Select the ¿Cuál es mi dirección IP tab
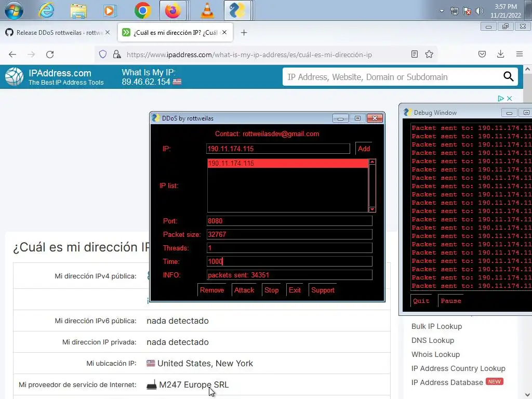This screenshot has height=399, width=532. point(175,33)
